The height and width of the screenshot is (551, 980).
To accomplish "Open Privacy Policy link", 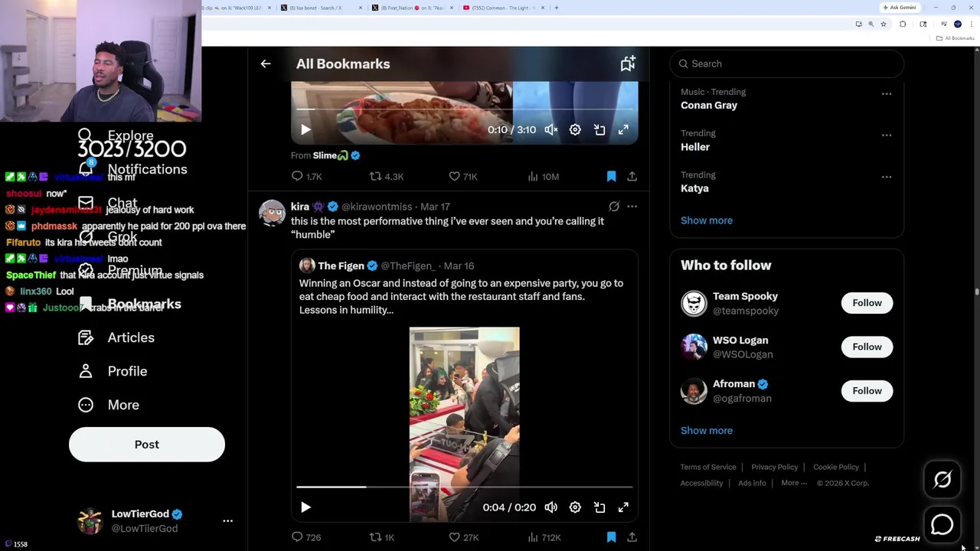I will tap(774, 467).
